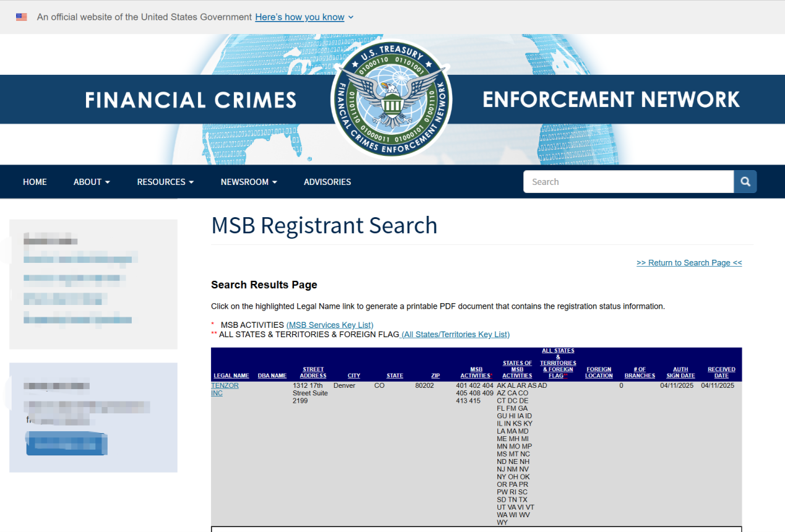
Task: Click the FinCEN eagle seal logo
Action: coord(391,100)
